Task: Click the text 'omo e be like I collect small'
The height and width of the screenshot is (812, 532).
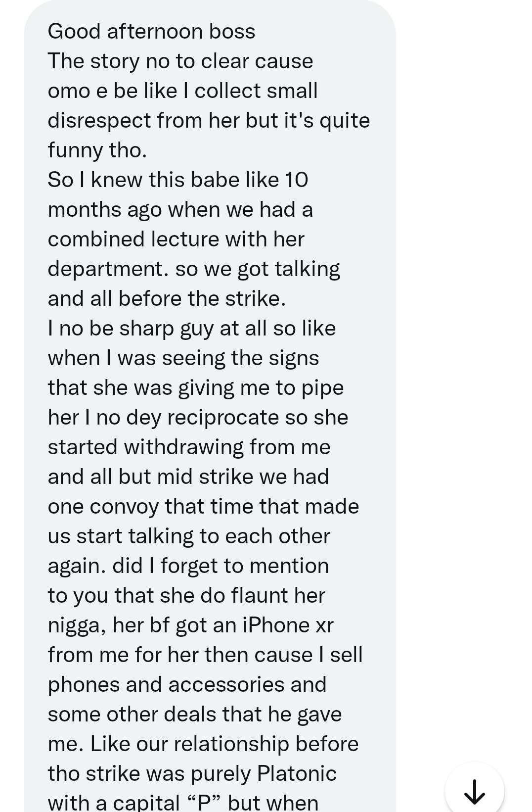Action: pos(182,91)
